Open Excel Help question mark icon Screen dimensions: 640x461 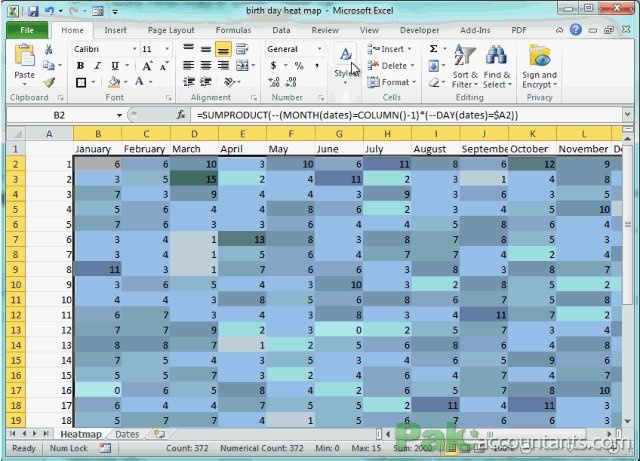point(576,29)
